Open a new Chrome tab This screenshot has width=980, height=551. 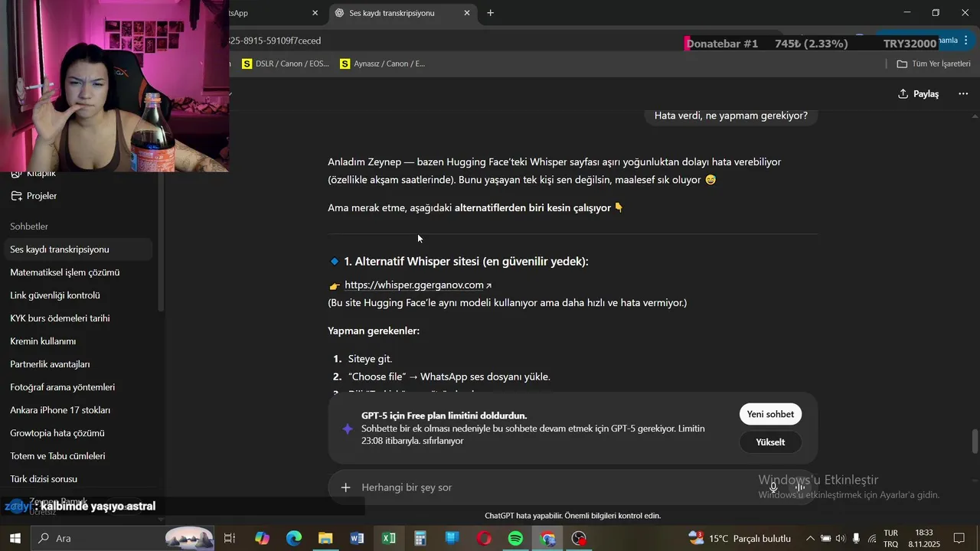point(491,13)
